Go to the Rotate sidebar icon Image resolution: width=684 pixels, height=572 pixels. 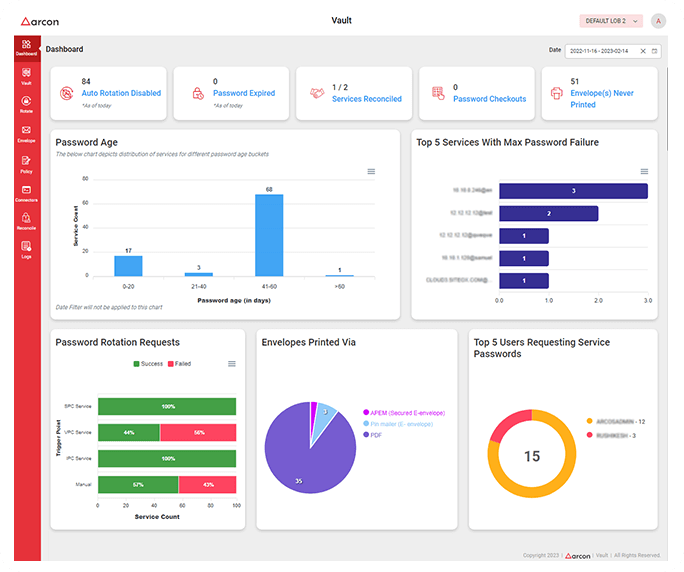[26, 104]
